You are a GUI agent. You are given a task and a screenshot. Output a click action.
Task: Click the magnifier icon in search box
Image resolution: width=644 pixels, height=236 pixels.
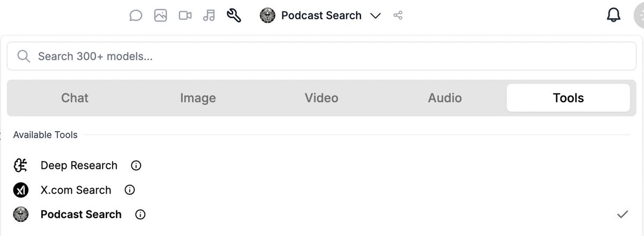24,56
